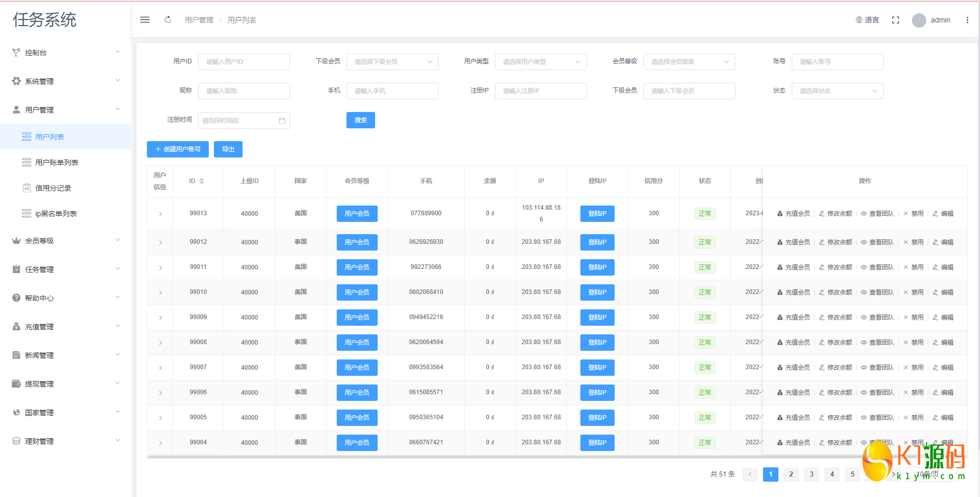Open the 会员等级 filter dropdown
Screen dimensions: 980x497
pos(689,62)
